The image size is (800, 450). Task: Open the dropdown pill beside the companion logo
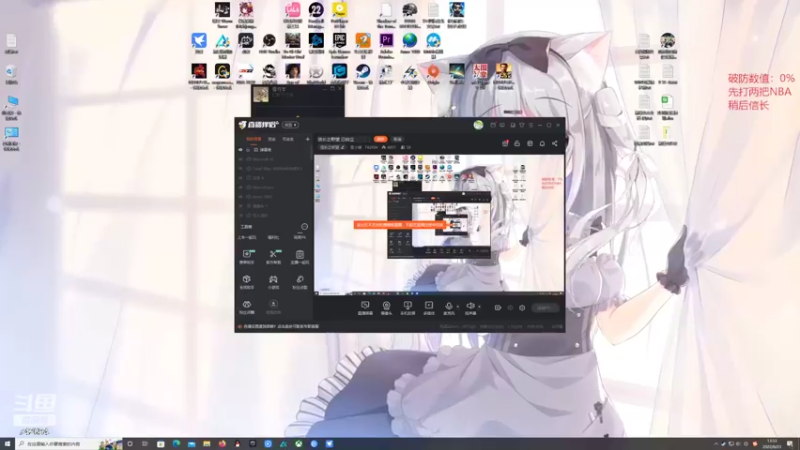[x=291, y=125]
